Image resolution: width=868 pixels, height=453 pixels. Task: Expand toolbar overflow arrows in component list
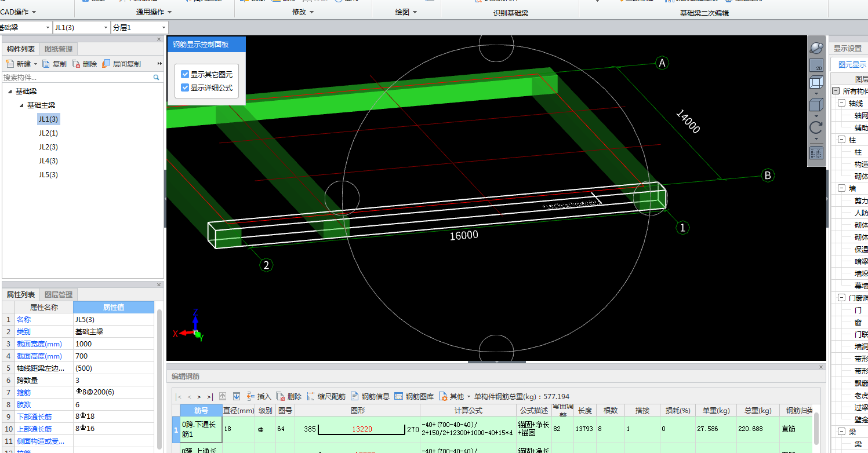tap(159, 64)
